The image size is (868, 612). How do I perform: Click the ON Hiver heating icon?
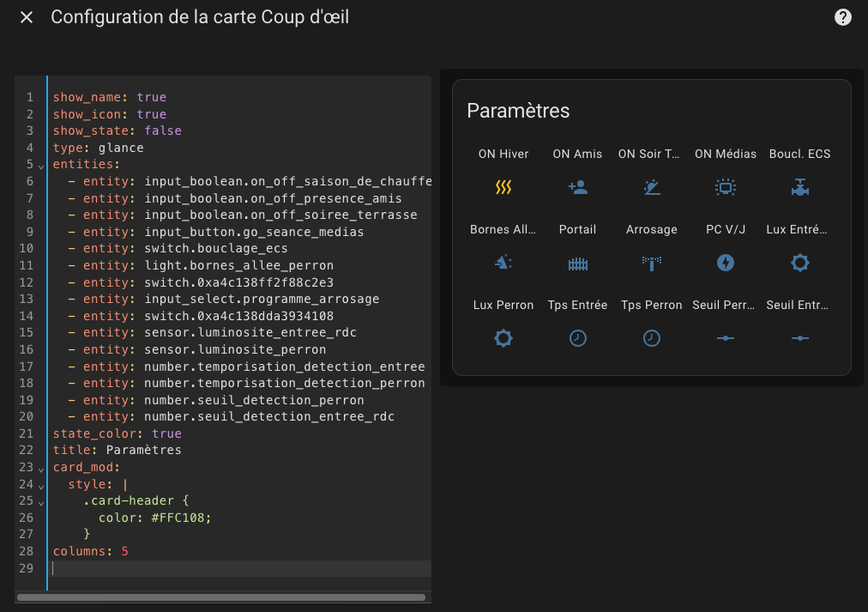(x=503, y=187)
